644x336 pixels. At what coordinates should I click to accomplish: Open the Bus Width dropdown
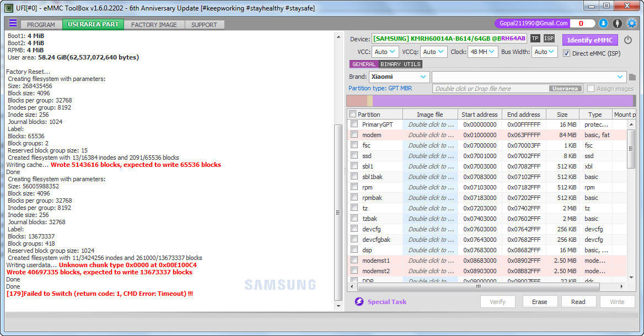coord(545,52)
